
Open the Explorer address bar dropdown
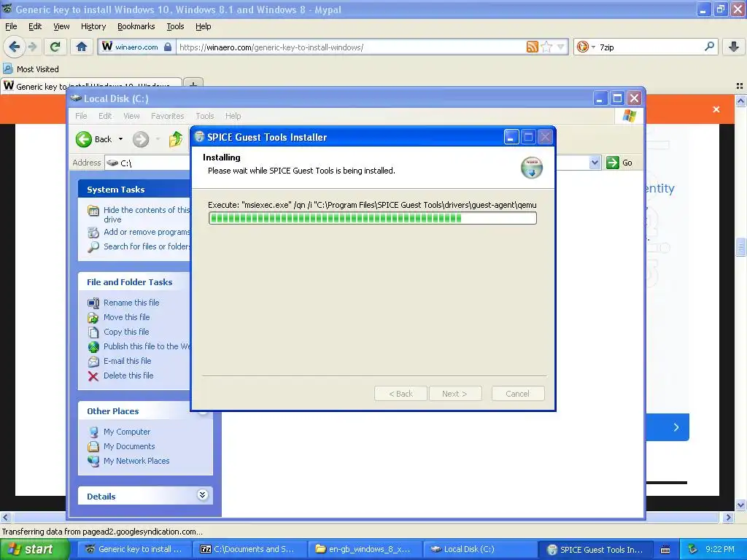point(595,163)
